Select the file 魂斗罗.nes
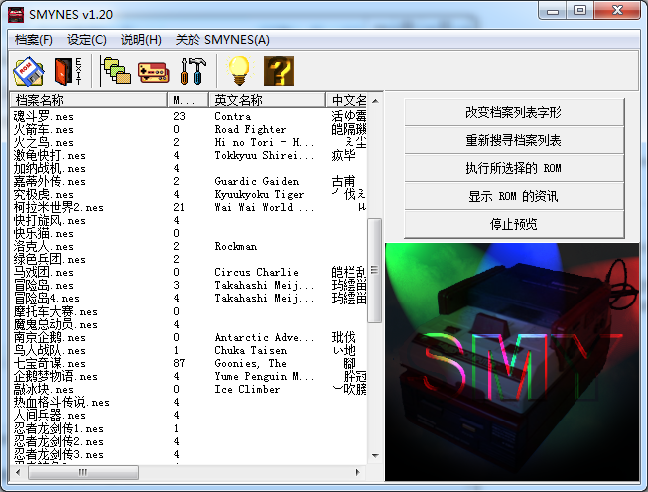The image size is (648, 492). click(43, 116)
